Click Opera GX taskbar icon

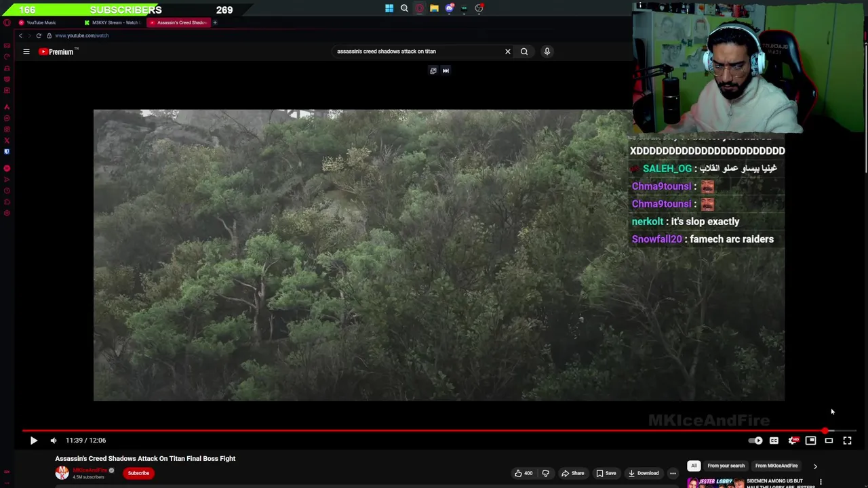(x=419, y=9)
